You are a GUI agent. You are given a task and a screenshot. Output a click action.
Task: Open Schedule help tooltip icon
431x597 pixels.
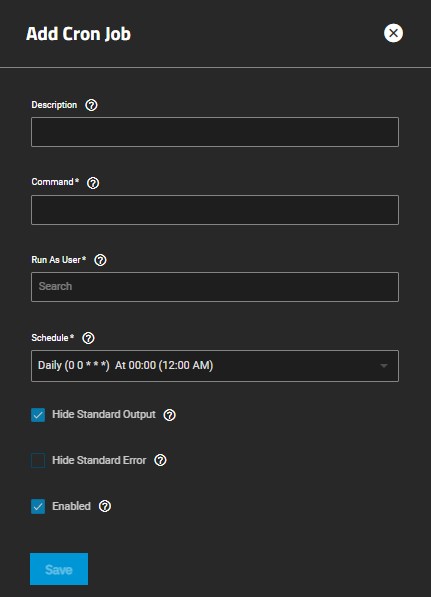pyautogui.click(x=88, y=338)
